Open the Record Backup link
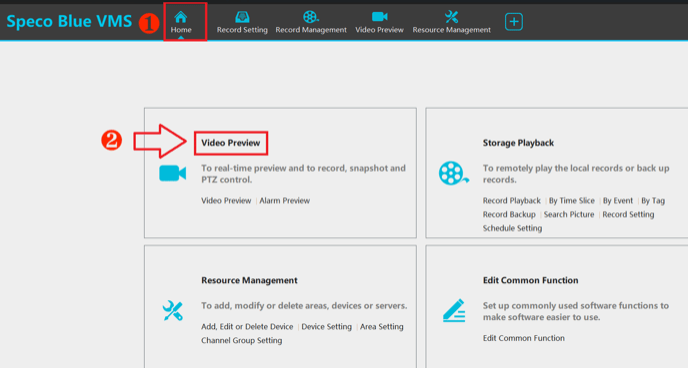This screenshot has width=688, height=368. (509, 214)
